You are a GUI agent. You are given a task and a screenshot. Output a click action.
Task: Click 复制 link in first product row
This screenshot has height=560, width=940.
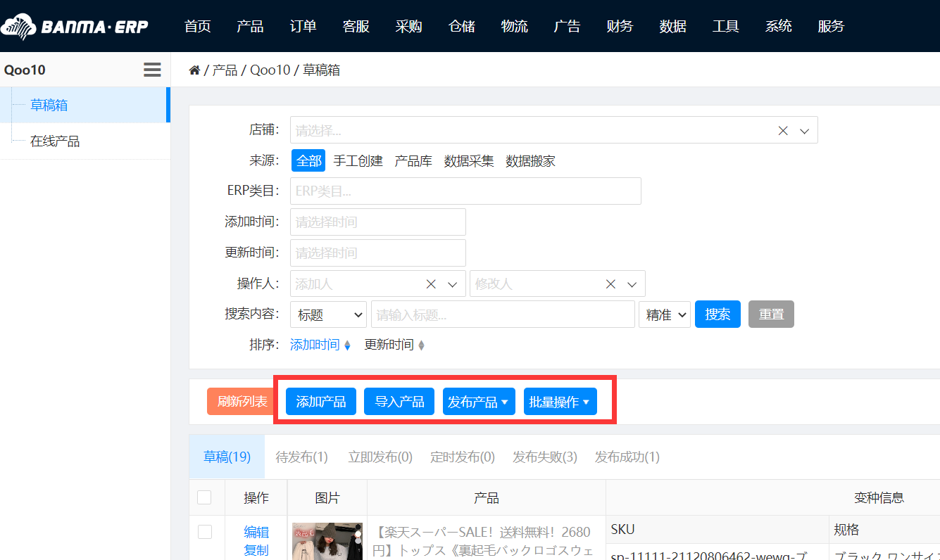(x=256, y=550)
